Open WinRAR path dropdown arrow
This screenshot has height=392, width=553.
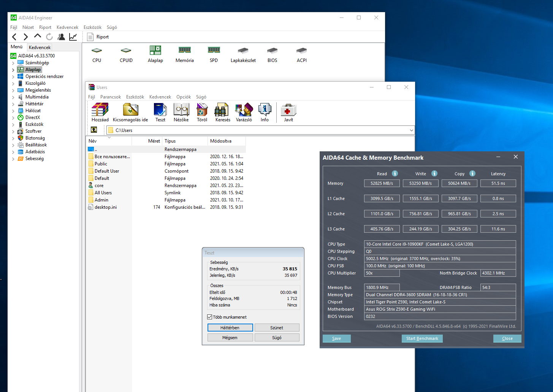tap(411, 130)
